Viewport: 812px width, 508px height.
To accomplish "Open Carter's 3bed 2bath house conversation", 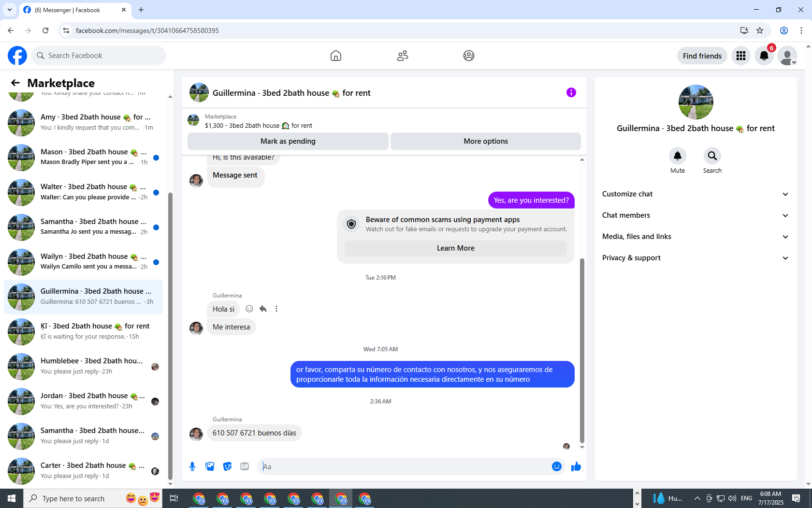I will click(x=83, y=471).
